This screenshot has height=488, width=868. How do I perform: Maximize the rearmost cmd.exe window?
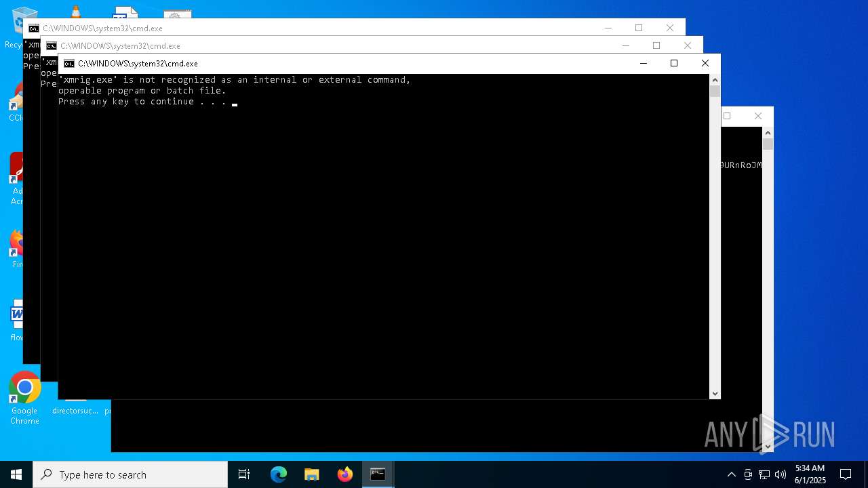click(639, 28)
